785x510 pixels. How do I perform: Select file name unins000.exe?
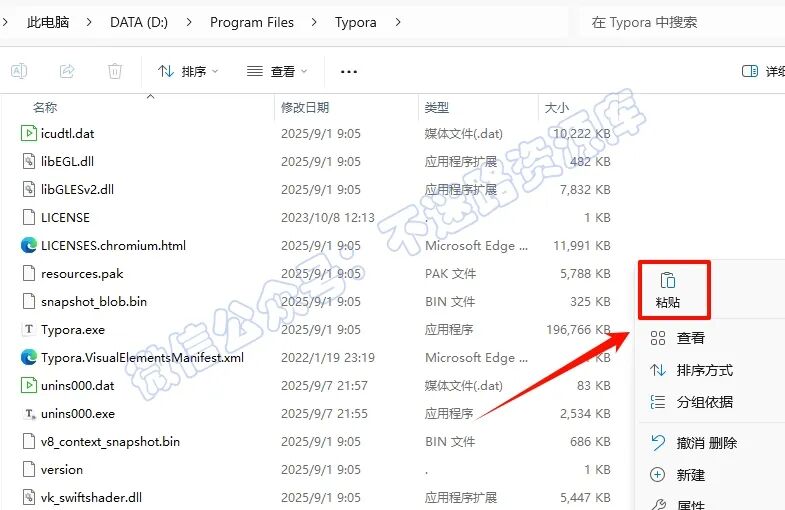click(78, 414)
